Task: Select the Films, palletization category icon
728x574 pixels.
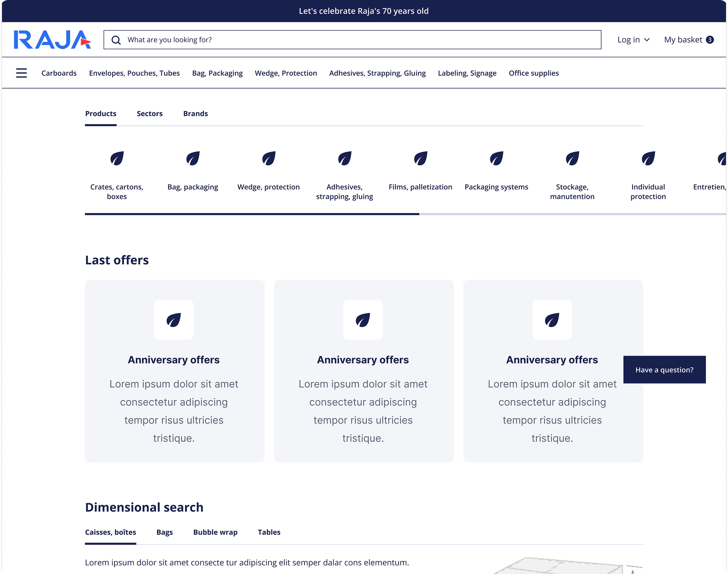Action: [420, 158]
